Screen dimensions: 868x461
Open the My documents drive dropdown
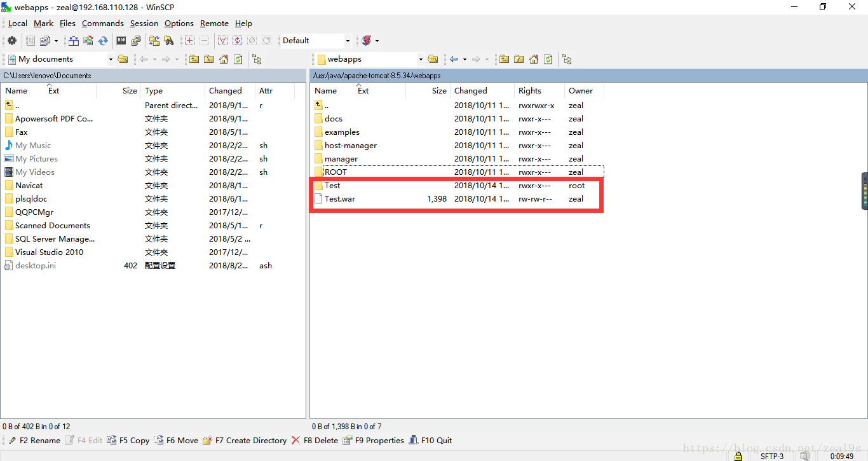pos(111,59)
